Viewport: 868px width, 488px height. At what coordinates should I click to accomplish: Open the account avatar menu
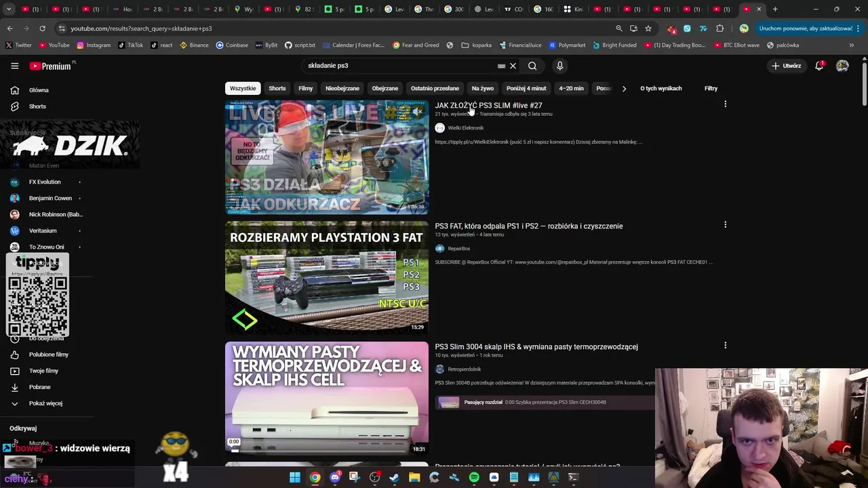(842, 66)
